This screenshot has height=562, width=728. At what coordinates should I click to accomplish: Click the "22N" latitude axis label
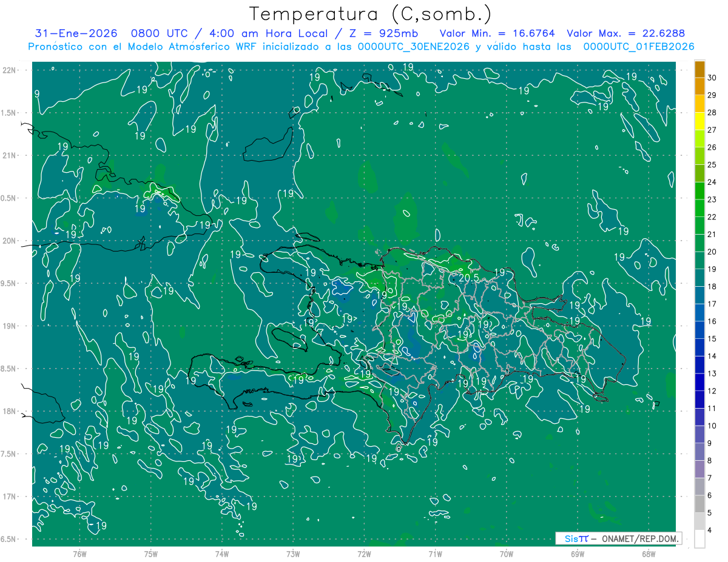tap(10, 70)
